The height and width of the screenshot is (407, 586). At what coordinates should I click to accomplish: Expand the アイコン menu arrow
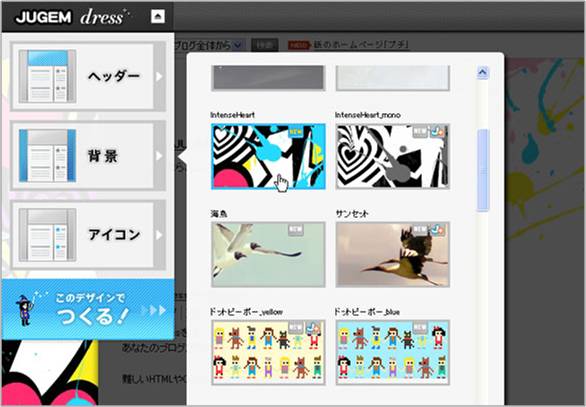pos(160,235)
